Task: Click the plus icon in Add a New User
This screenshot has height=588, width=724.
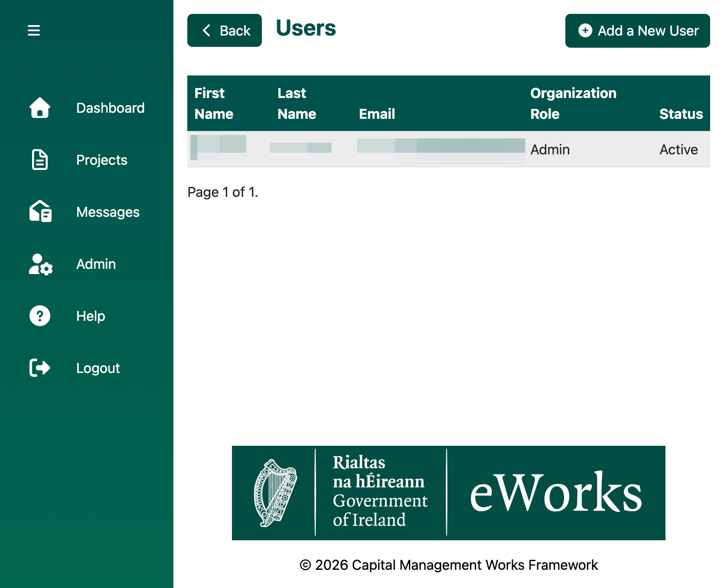Action: [x=585, y=30]
